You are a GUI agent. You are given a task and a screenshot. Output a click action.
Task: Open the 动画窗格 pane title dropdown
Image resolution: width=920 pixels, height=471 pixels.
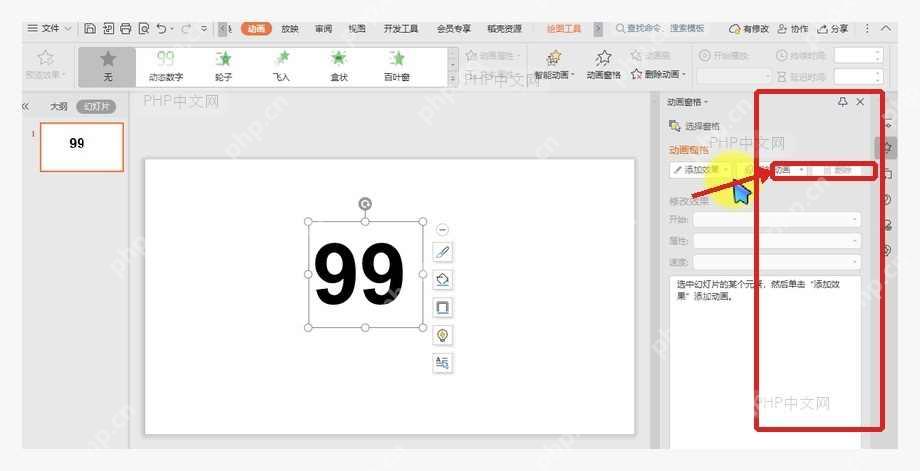[687, 102]
